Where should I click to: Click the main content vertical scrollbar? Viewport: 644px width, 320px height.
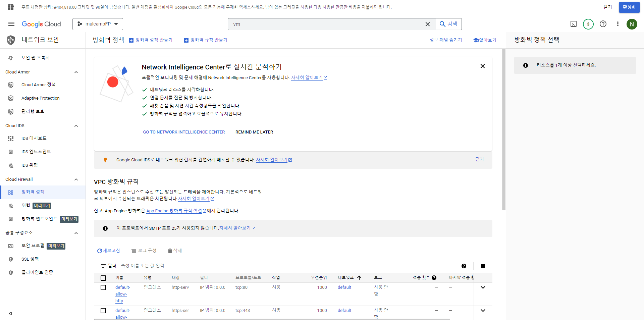504,130
